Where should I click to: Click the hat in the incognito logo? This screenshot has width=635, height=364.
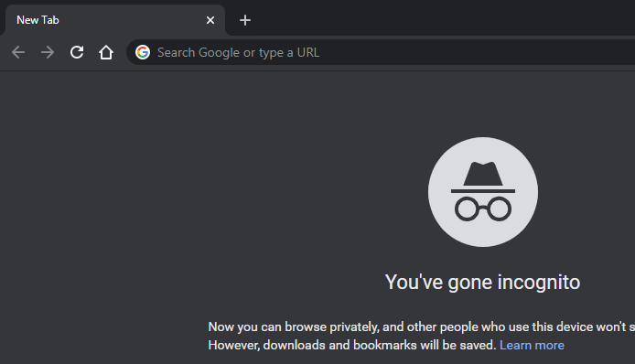tap(483, 177)
